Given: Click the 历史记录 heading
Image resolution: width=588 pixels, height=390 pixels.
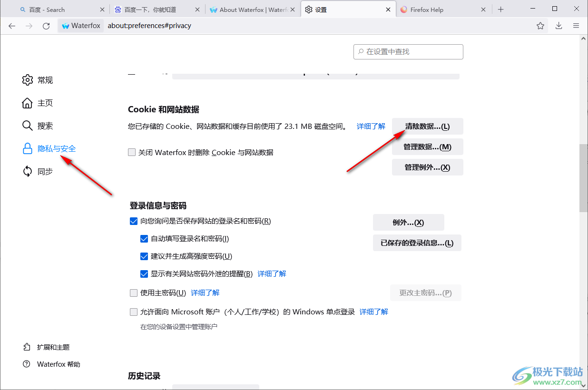Looking at the screenshot, I should [144, 376].
